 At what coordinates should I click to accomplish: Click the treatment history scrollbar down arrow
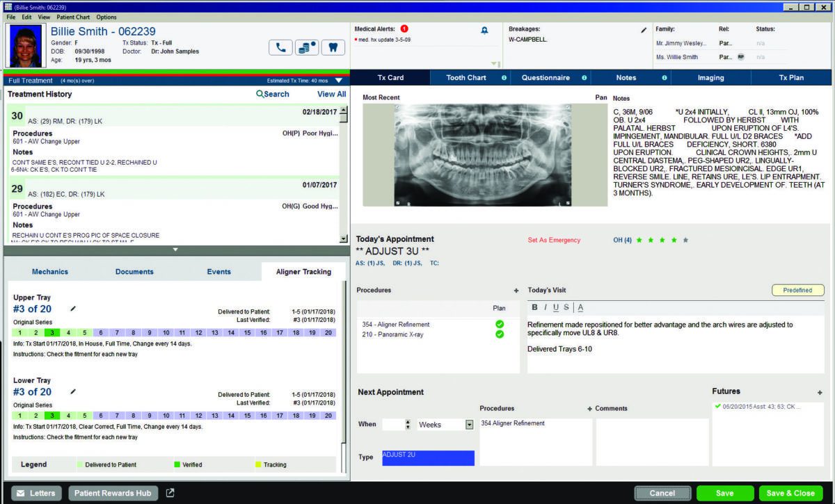[343, 238]
